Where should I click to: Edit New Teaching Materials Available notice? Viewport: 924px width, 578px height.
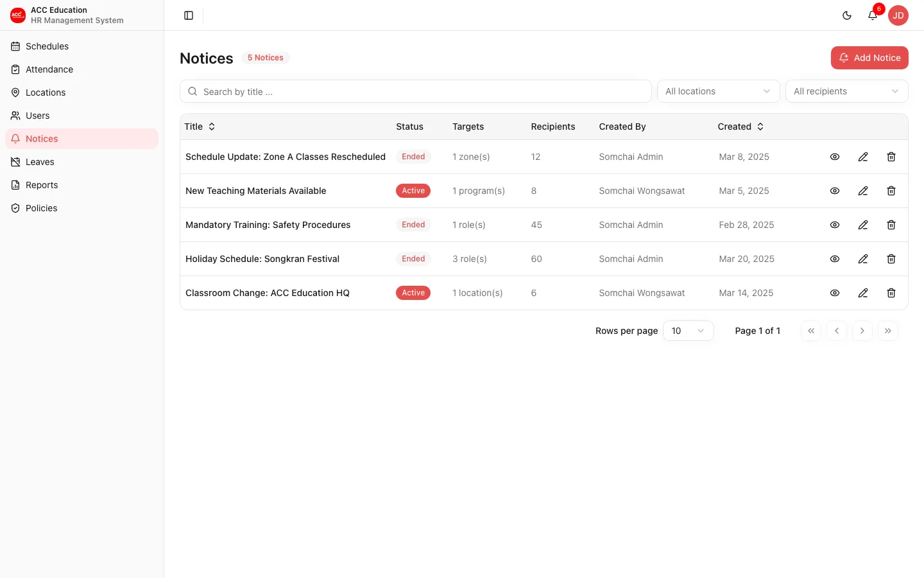pos(863,191)
